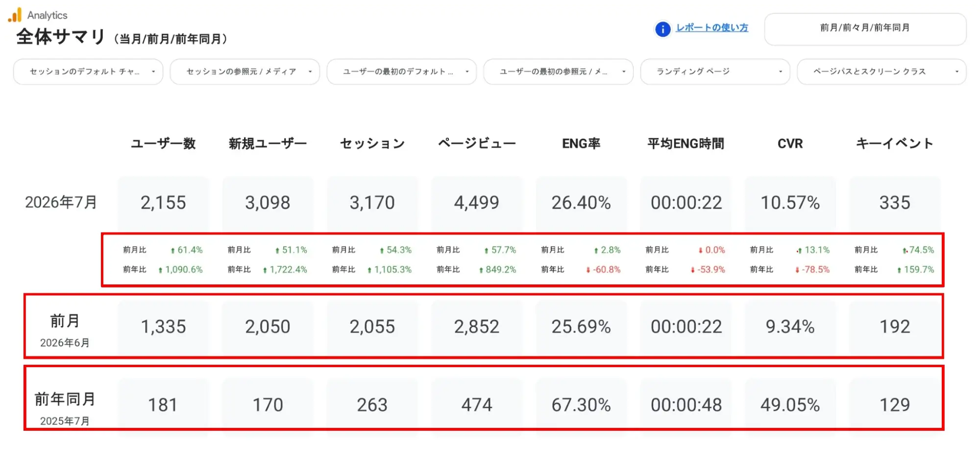This screenshot has height=470, width=980.
Task: Click the 前年同月 67.30% ENG率 card
Action: tap(581, 405)
